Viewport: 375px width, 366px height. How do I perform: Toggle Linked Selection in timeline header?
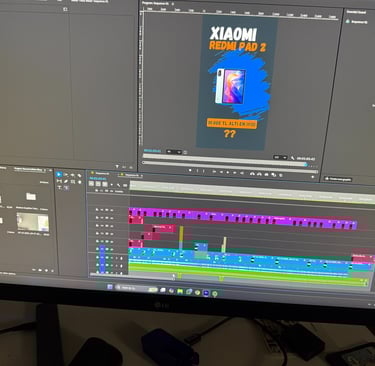click(x=105, y=184)
